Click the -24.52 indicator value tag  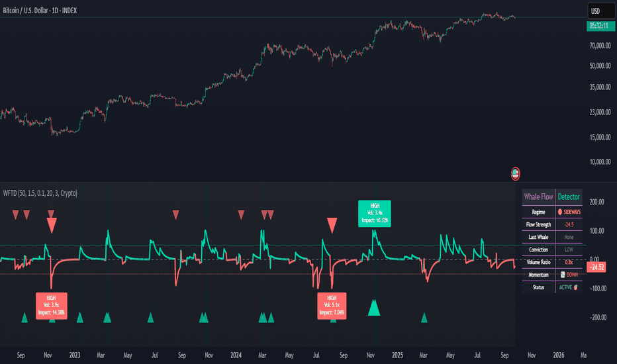(598, 267)
